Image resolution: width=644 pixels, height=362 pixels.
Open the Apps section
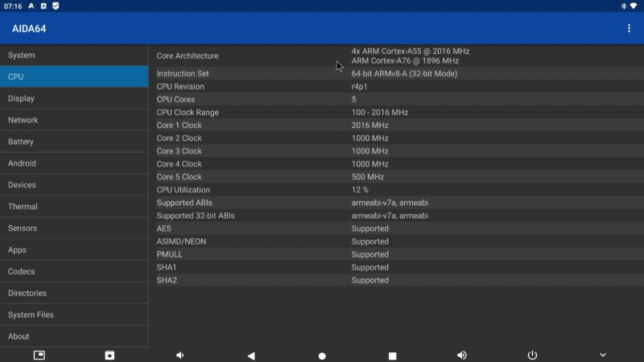coord(74,249)
